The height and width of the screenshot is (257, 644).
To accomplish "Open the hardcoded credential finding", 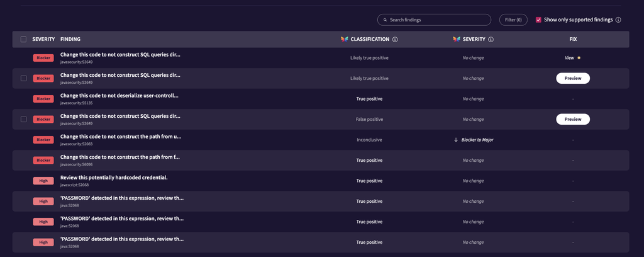I will (x=114, y=178).
